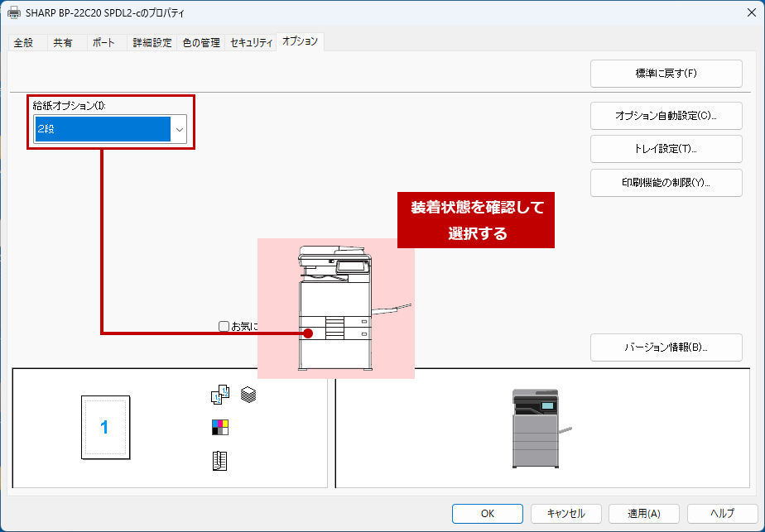Switch to the 全般 tab
Screen dimensions: 765x532
tap(24, 43)
